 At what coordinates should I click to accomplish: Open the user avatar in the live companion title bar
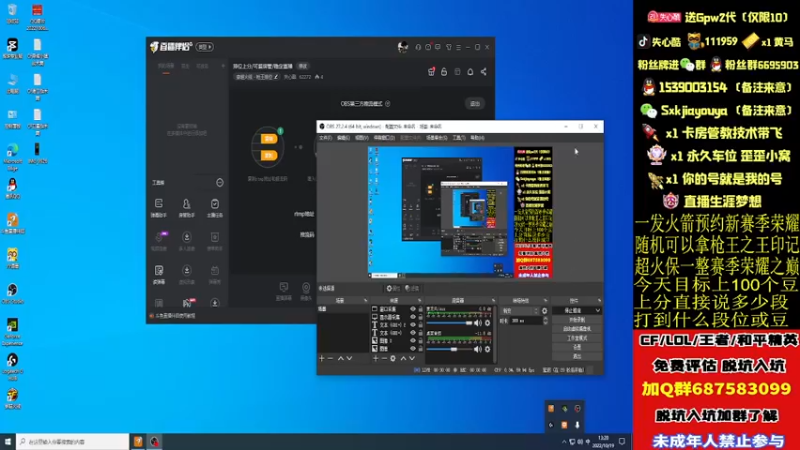click(x=403, y=47)
